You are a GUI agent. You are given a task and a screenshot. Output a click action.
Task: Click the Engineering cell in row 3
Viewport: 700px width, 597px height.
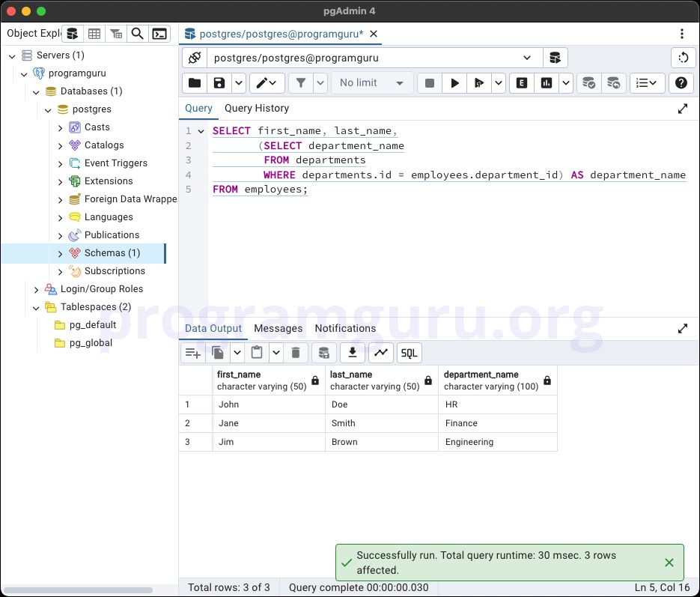(x=498, y=442)
